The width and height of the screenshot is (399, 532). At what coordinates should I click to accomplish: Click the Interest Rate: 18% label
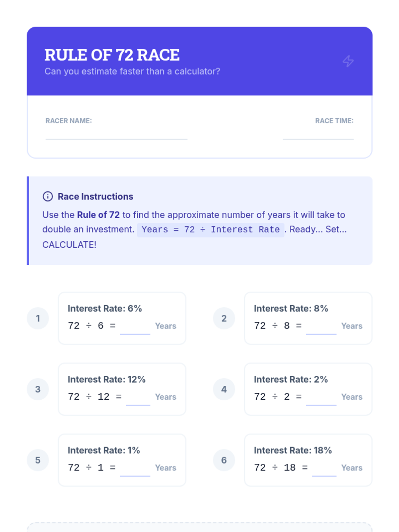click(293, 450)
